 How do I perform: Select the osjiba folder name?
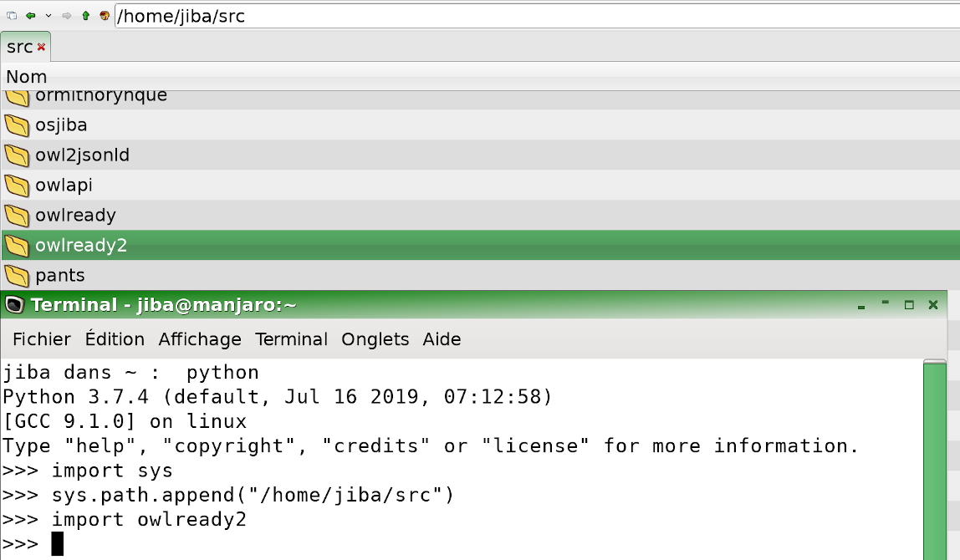pos(61,125)
